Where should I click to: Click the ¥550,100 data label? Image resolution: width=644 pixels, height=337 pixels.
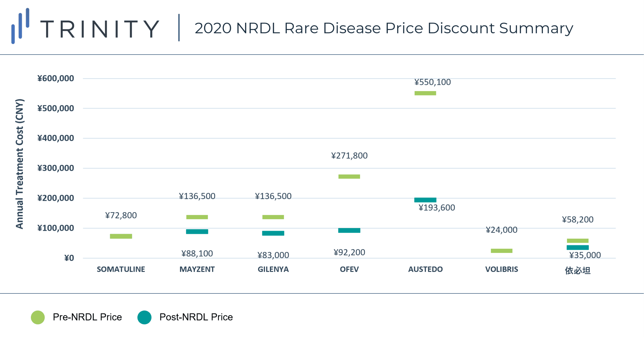click(x=432, y=82)
